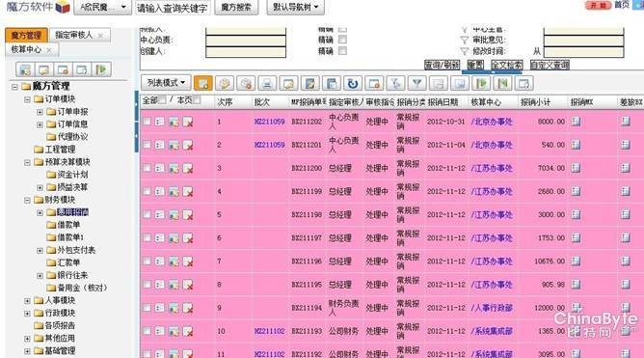Expand the 损益决算 tree node
Viewport: 644px width, 358px height.
coord(40,187)
